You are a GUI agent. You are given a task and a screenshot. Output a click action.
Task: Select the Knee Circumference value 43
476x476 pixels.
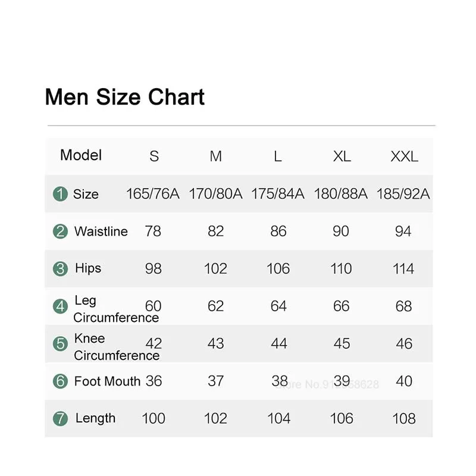point(215,344)
